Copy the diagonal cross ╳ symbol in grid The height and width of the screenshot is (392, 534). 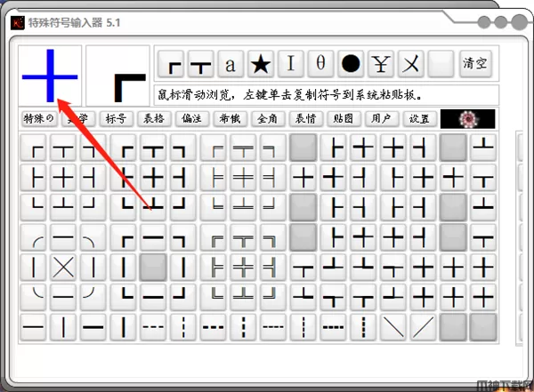63,268
